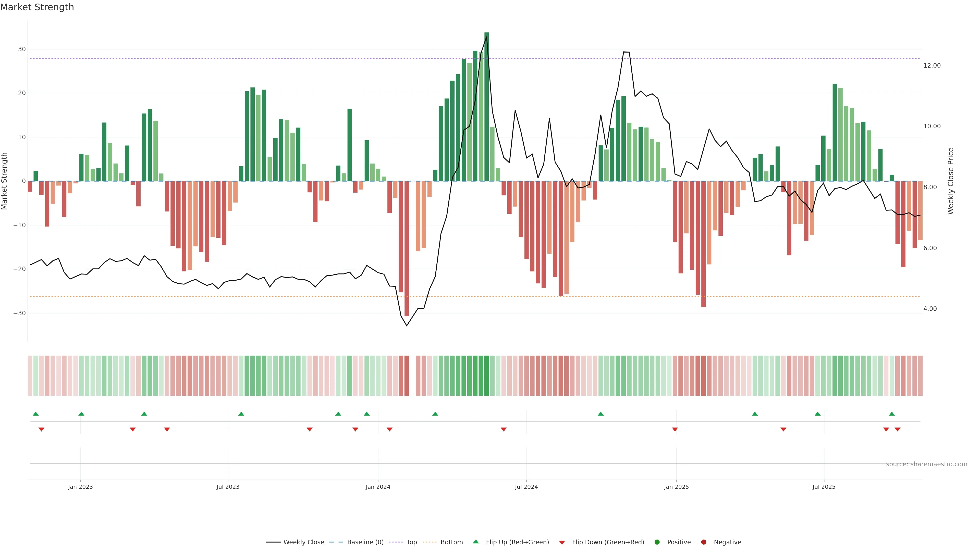Click the rightmost red flip-down triangle marker

pyautogui.click(x=898, y=429)
